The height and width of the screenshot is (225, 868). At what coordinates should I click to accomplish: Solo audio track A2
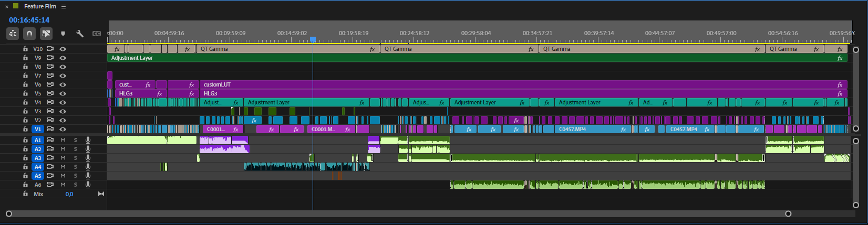tap(76, 149)
